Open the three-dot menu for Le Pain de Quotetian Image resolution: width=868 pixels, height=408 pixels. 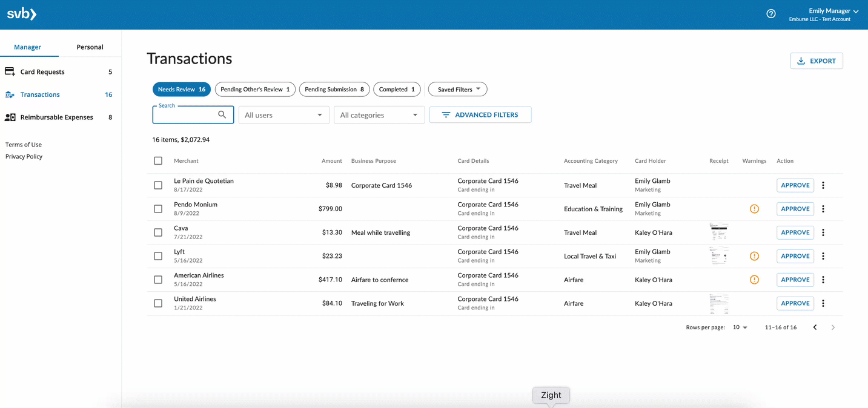(x=823, y=185)
